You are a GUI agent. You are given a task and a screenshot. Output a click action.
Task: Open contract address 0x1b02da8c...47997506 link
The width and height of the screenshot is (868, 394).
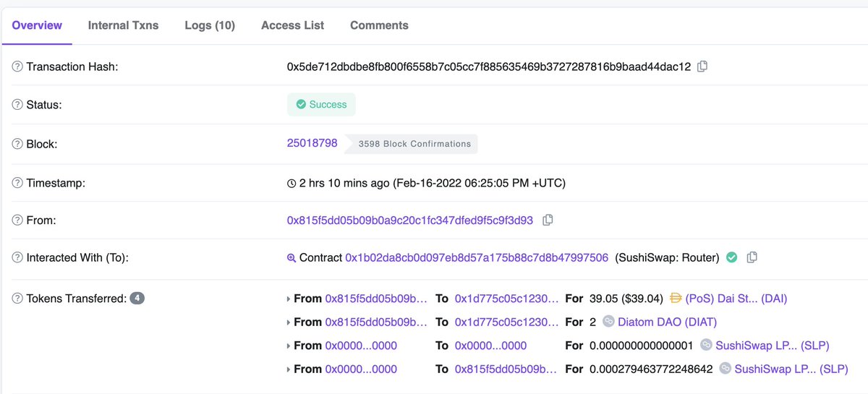pos(477,257)
